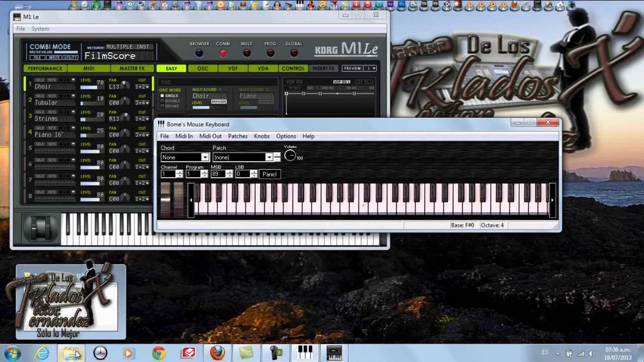This screenshot has width=644, height=362.
Task: Open the Patches menu
Action: [x=237, y=136]
